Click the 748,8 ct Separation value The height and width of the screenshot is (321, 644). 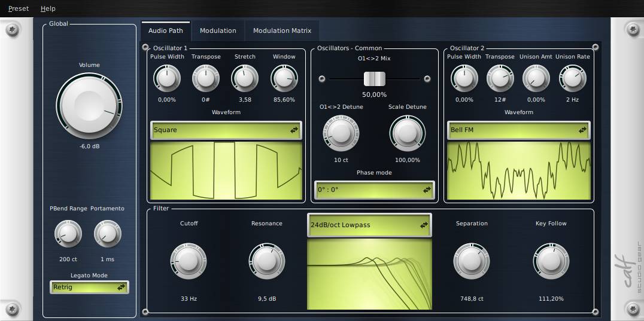tap(472, 298)
